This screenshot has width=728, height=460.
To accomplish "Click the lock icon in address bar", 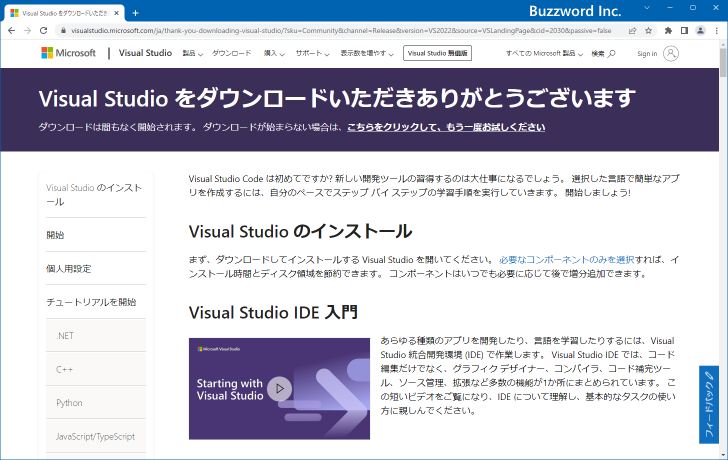I will (x=64, y=31).
